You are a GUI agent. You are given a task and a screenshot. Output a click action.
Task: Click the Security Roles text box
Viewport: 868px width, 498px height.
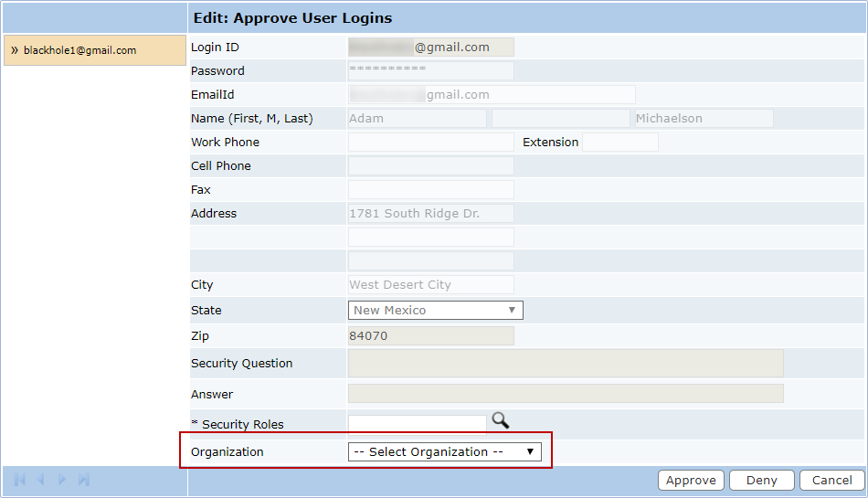pos(417,424)
